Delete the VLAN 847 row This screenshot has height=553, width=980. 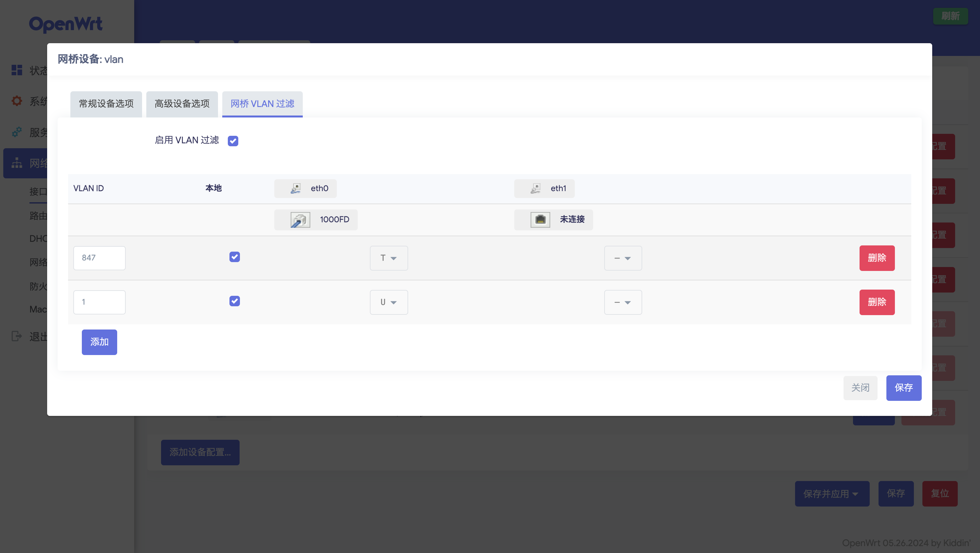pyautogui.click(x=877, y=258)
